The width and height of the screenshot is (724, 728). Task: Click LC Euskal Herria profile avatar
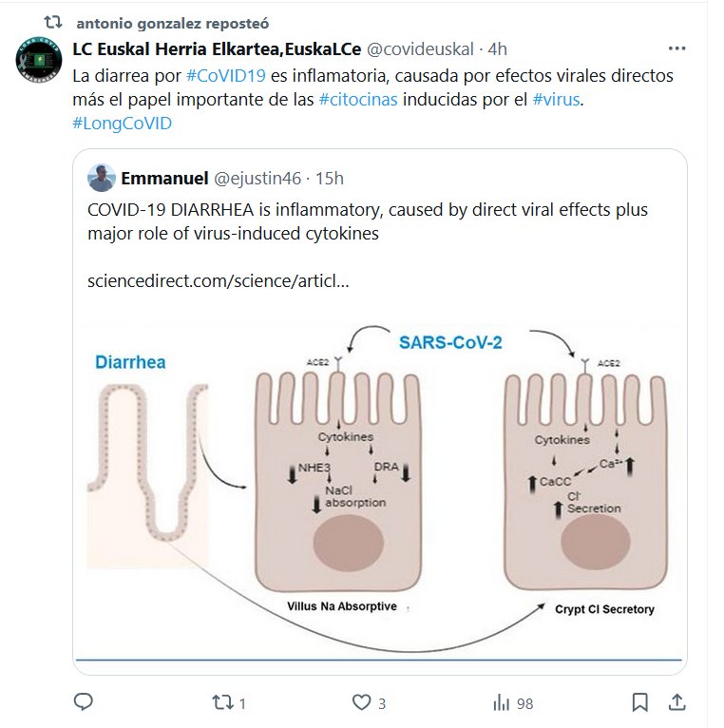[40, 60]
